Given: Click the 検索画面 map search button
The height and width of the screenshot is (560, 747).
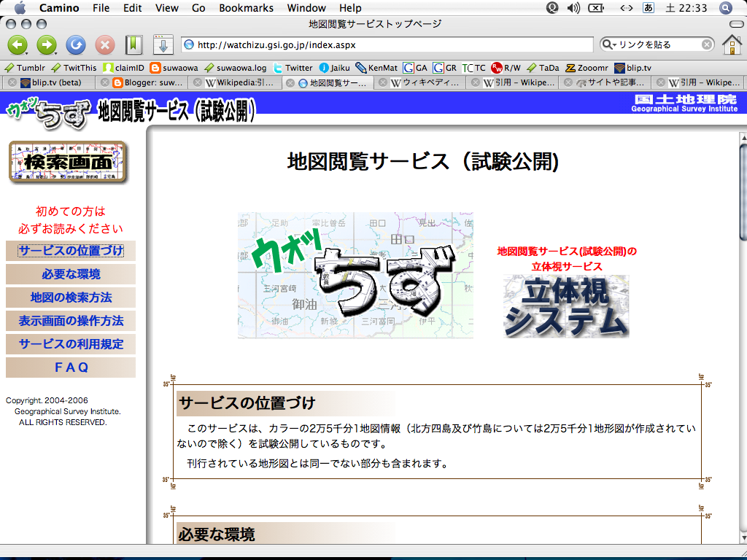Looking at the screenshot, I should pos(68,161).
